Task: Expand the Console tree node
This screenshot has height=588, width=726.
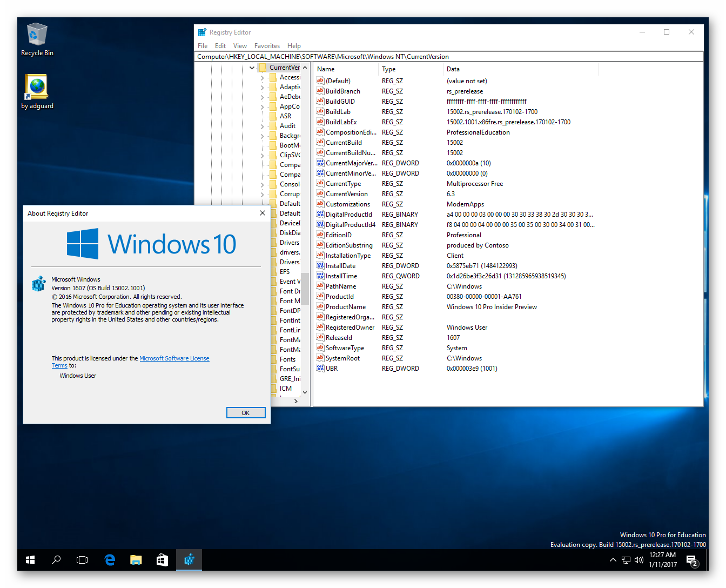Action: [263, 185]
